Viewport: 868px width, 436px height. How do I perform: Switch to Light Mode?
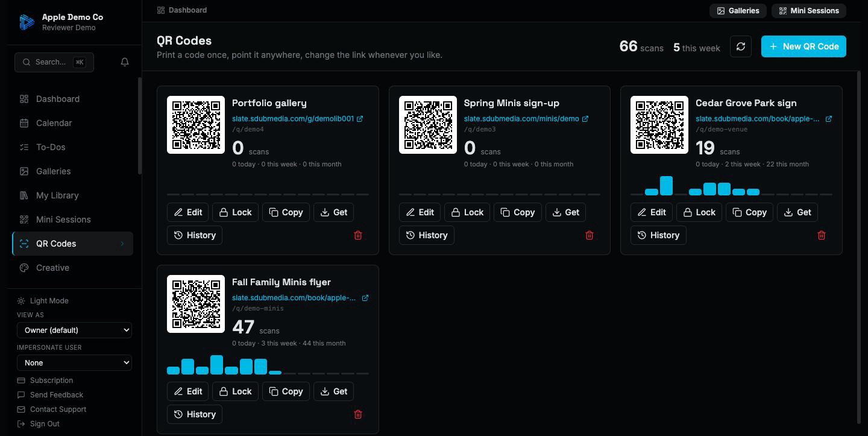43,301
